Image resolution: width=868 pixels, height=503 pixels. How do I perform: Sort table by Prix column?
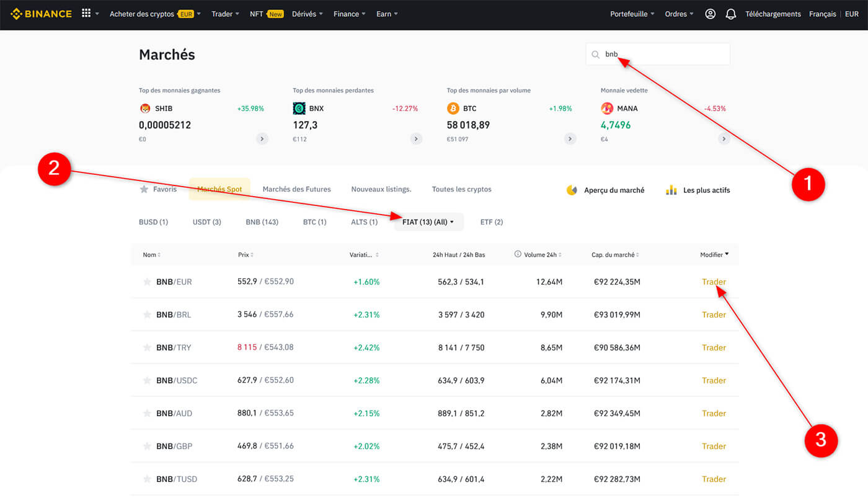click(246, 254)
